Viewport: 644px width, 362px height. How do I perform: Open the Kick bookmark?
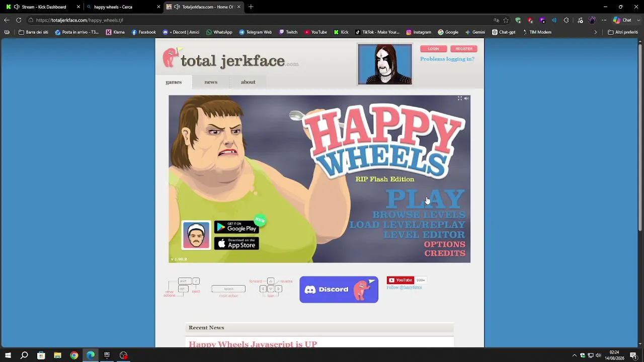click(x=341, y=32)
